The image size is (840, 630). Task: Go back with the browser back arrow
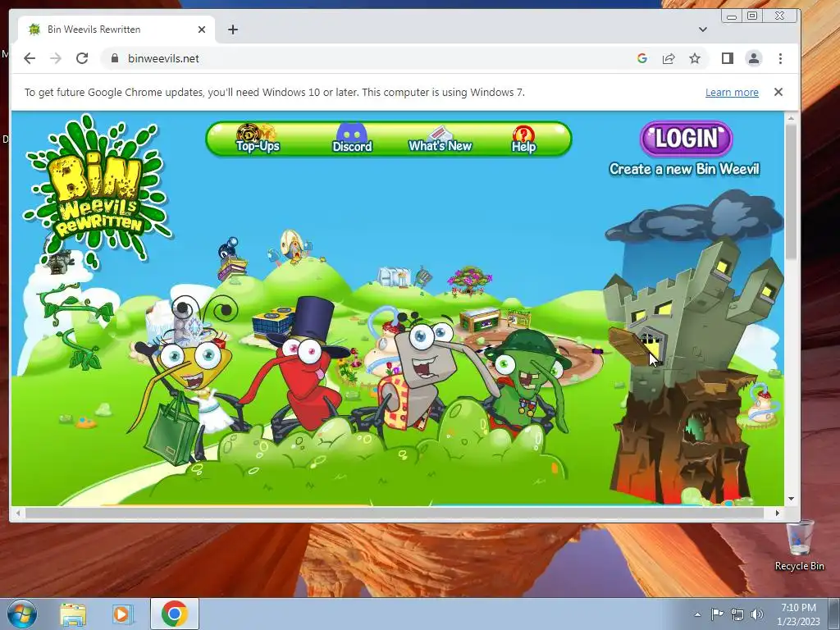coord(30,58)
